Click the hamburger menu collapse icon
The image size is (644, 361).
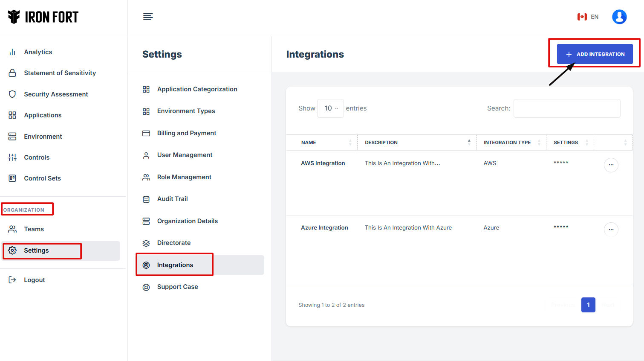[148, 17]
